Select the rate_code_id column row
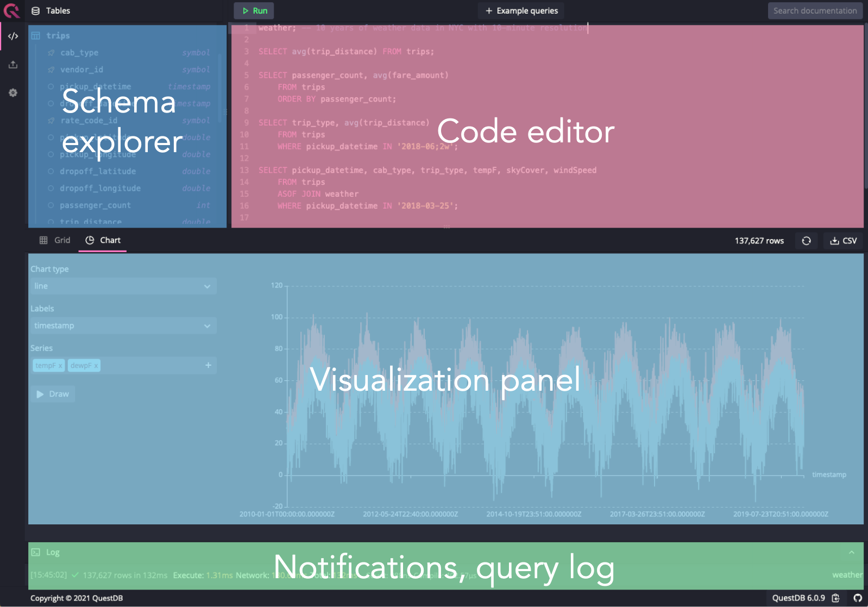 [128, 121]
